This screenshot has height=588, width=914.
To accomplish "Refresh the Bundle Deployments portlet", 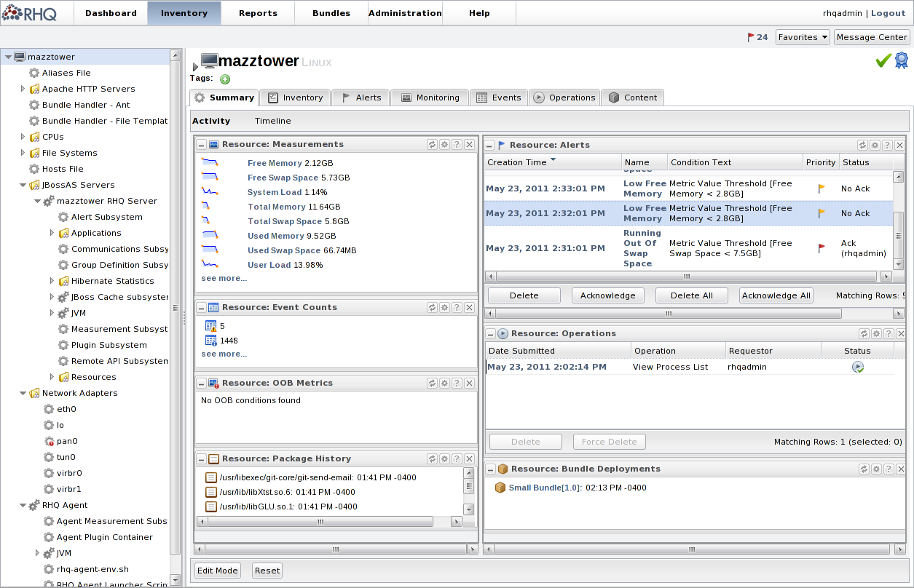I will (863, 469).
